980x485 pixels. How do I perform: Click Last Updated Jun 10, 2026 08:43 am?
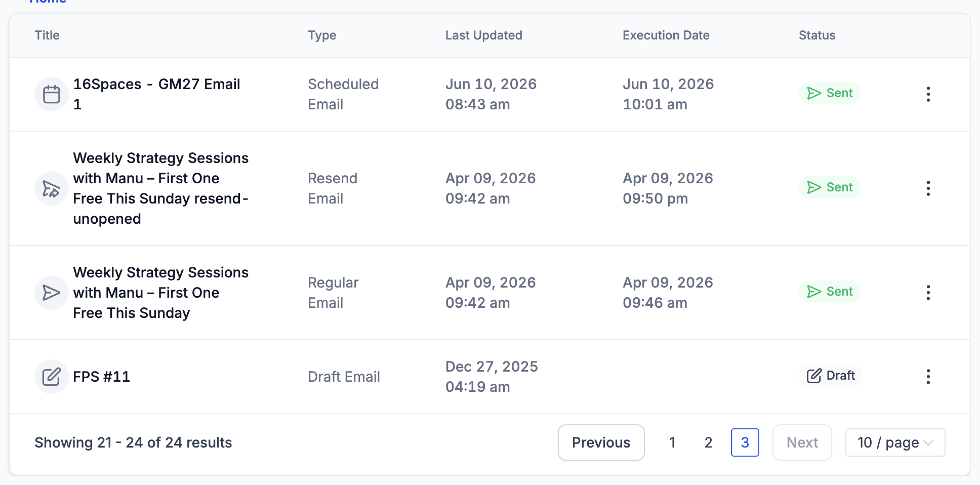(x=491, y=94)
